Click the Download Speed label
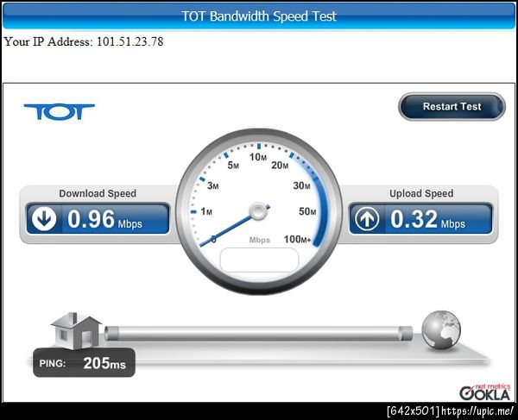Image resolution: width=518 pixels, height=420 pixels. point(98,193)
